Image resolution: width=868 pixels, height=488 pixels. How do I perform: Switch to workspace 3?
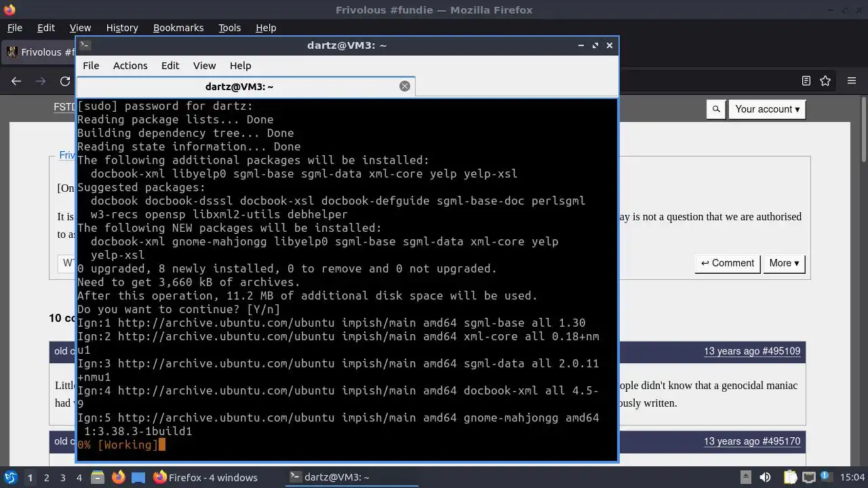(x=62, y=477)
